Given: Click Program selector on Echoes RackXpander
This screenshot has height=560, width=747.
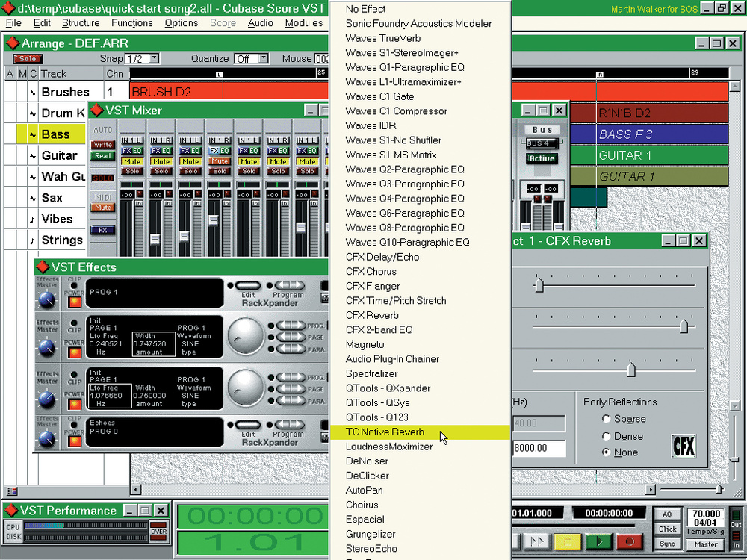Looking at the screenshot, I should 289,426.
